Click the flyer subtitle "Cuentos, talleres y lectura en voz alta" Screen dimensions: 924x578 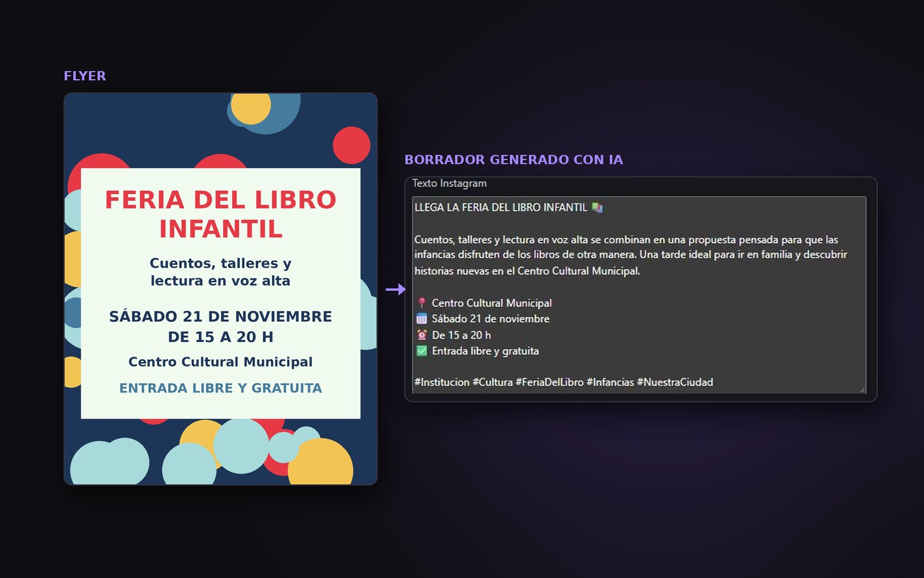click(x=221, y=272)
